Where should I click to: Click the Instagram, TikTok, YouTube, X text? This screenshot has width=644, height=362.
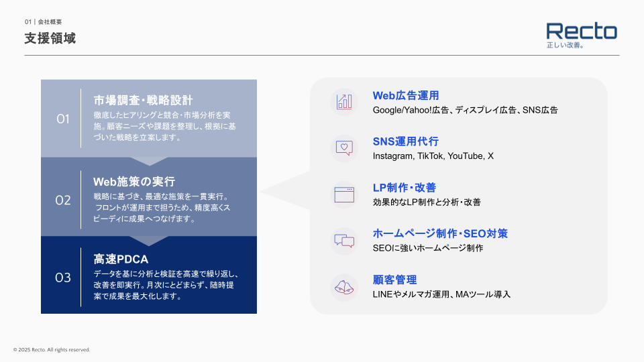pyautogui.click(x=433, y=156)
